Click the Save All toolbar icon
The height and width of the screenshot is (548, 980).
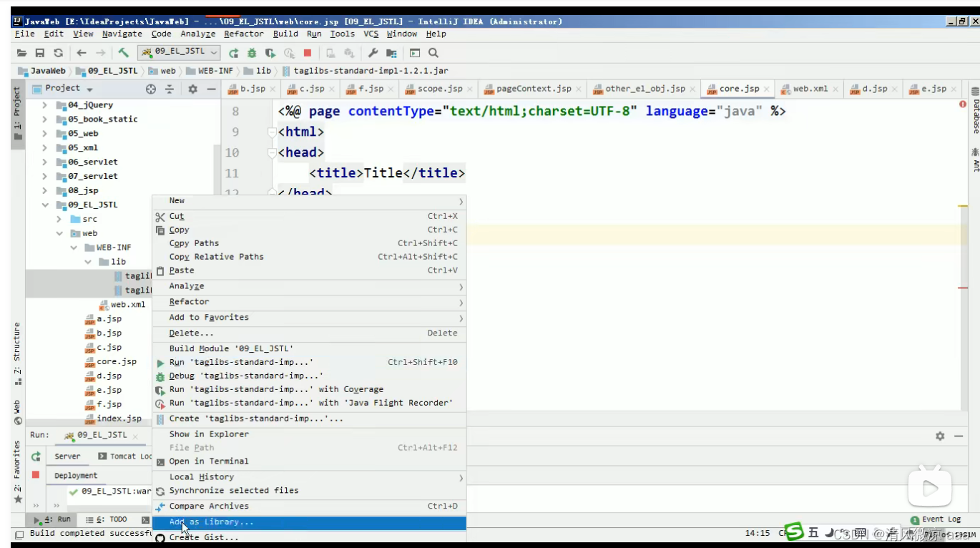(x=40, y=53)
